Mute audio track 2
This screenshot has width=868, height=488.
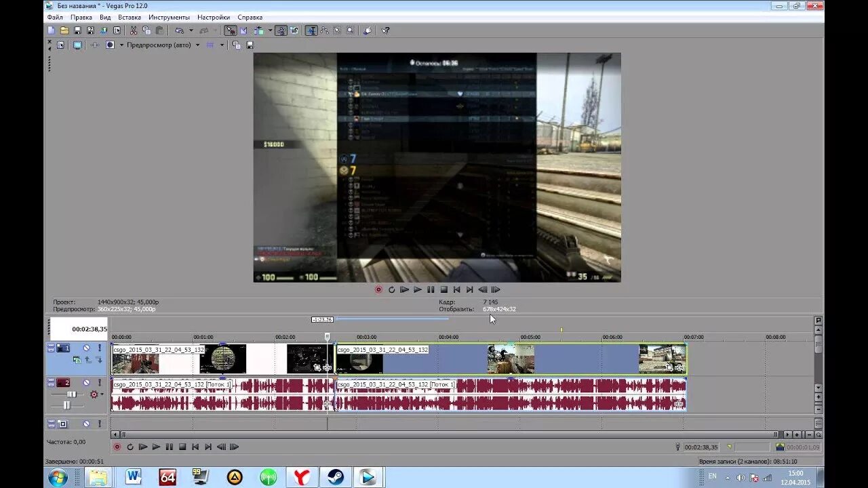coord(87,382)
